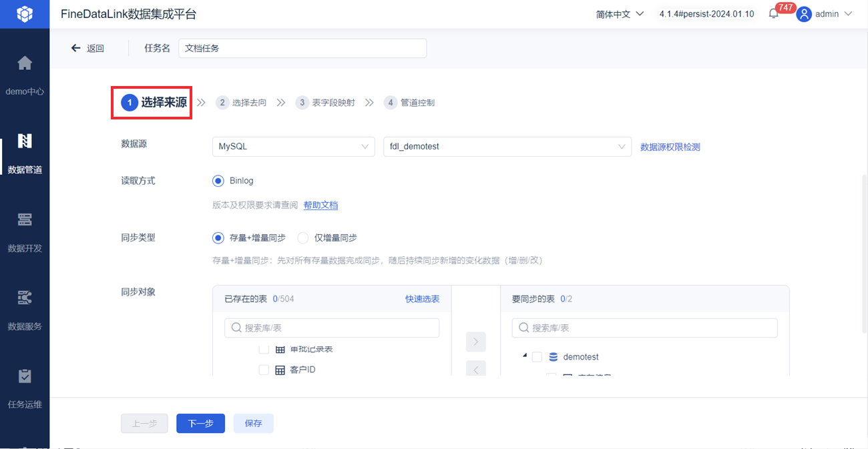Go to step 4 管道控制

click(409, 103)
